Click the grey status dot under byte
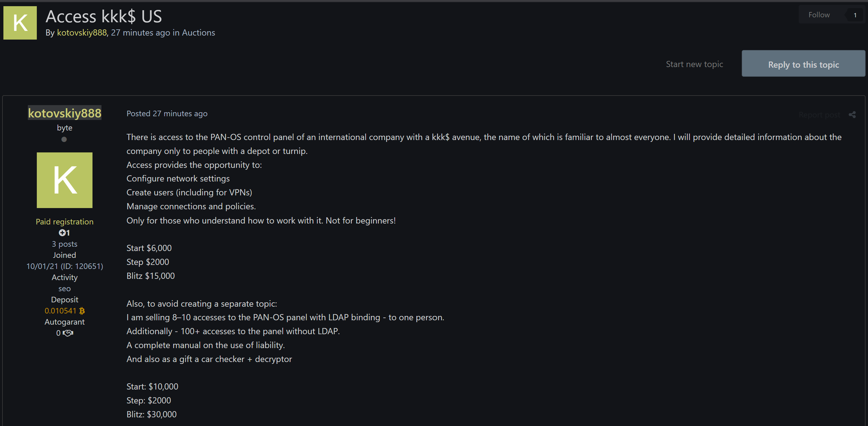Screen dimensions: 868x426 (x=64, y=139)
